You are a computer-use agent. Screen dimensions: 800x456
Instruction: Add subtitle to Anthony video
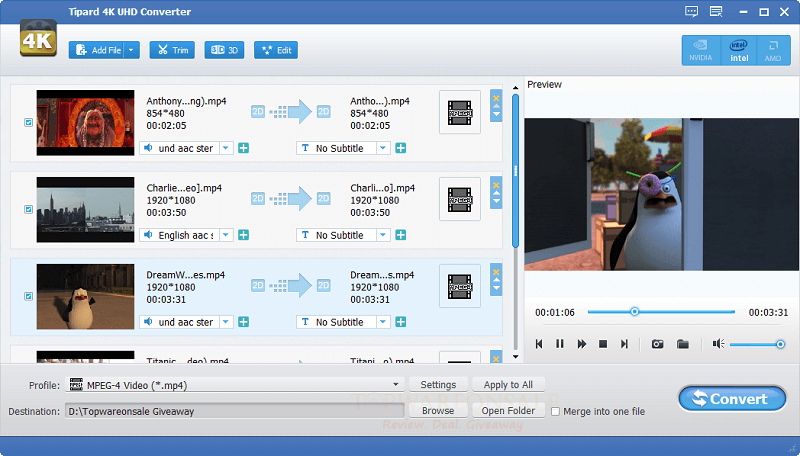pos(401,148)
